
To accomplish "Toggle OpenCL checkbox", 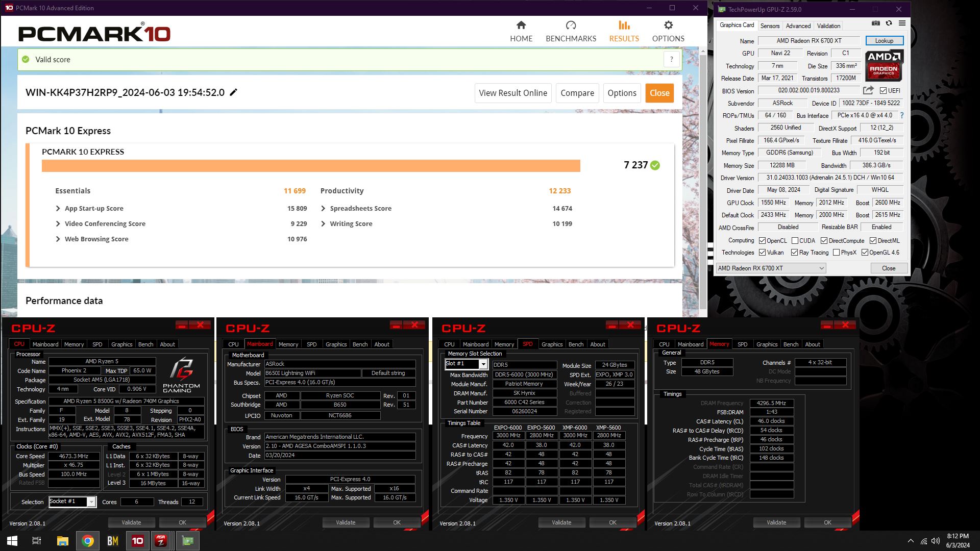I will coord(762,241).
